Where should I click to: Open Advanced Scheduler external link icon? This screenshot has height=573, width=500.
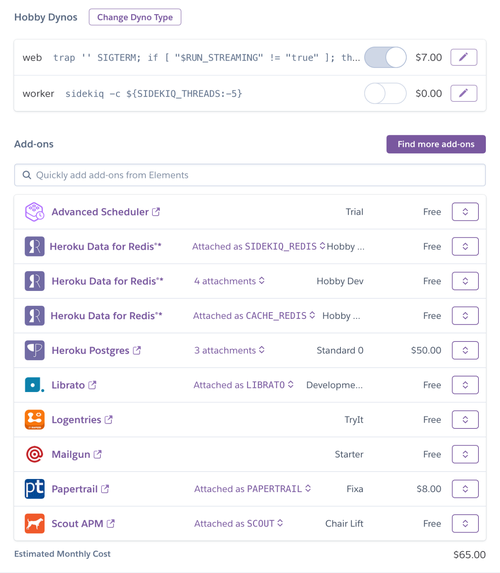pos(156,212)
